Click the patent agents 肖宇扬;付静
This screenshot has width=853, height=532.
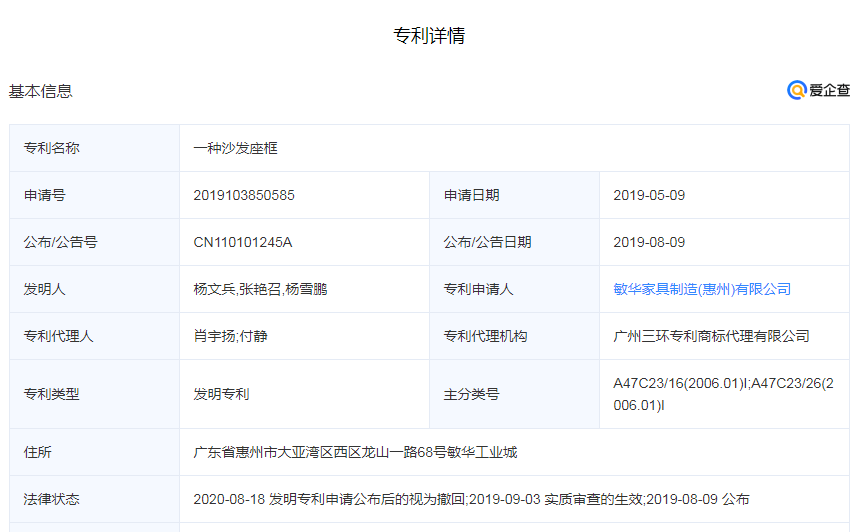230,336
